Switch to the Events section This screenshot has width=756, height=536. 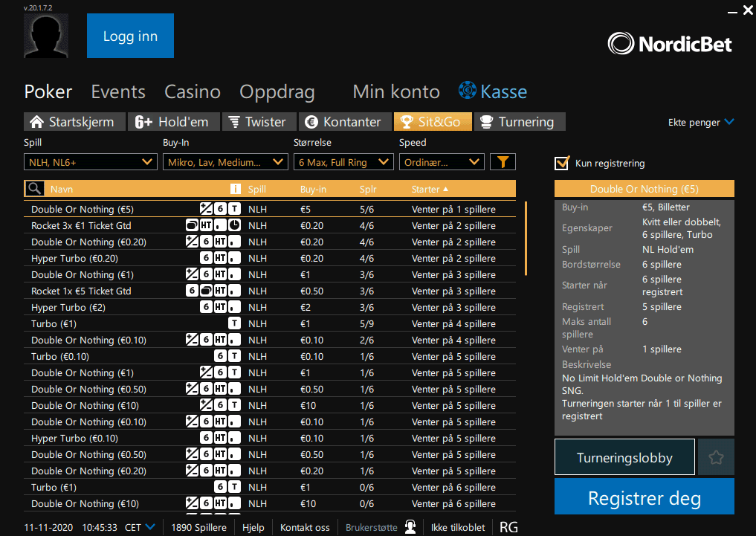(118, 91)
